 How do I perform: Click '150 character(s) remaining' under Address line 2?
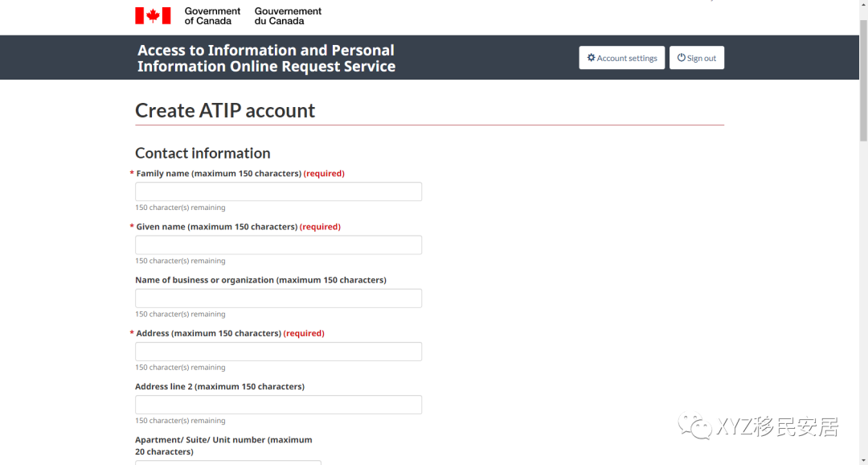point(180,420)
